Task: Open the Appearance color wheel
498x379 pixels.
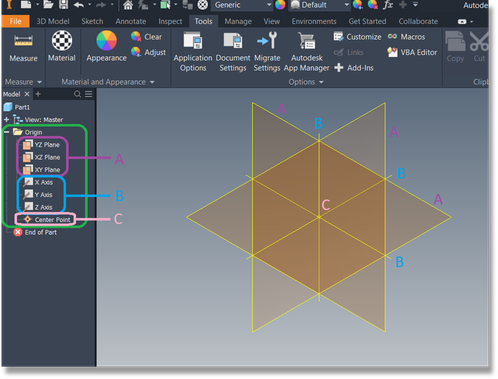Action: [106, 40]
